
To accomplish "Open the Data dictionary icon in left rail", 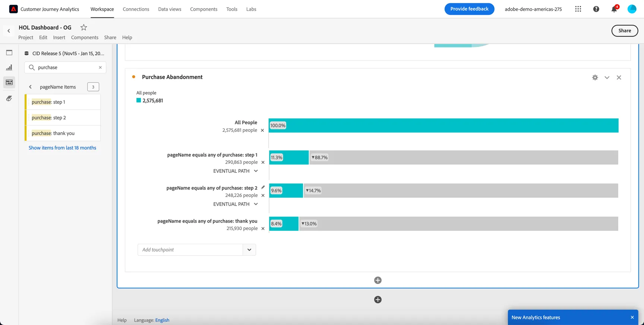I will (9, 98).
